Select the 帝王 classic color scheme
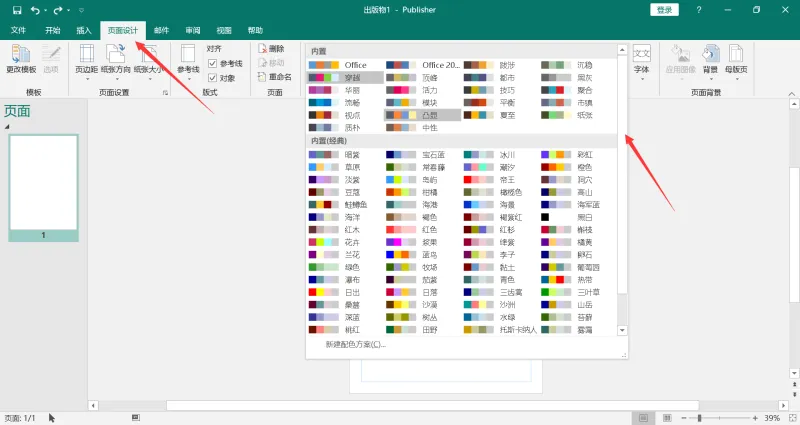 tap(500, 180)
